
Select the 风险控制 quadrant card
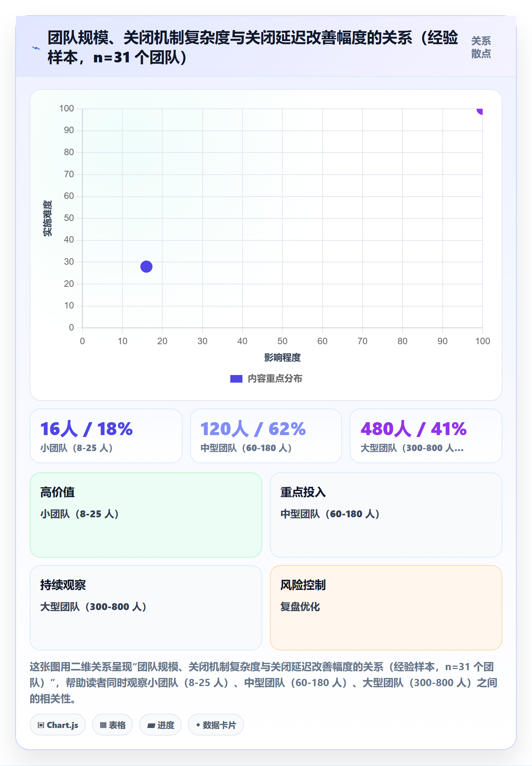pos(386,608)
